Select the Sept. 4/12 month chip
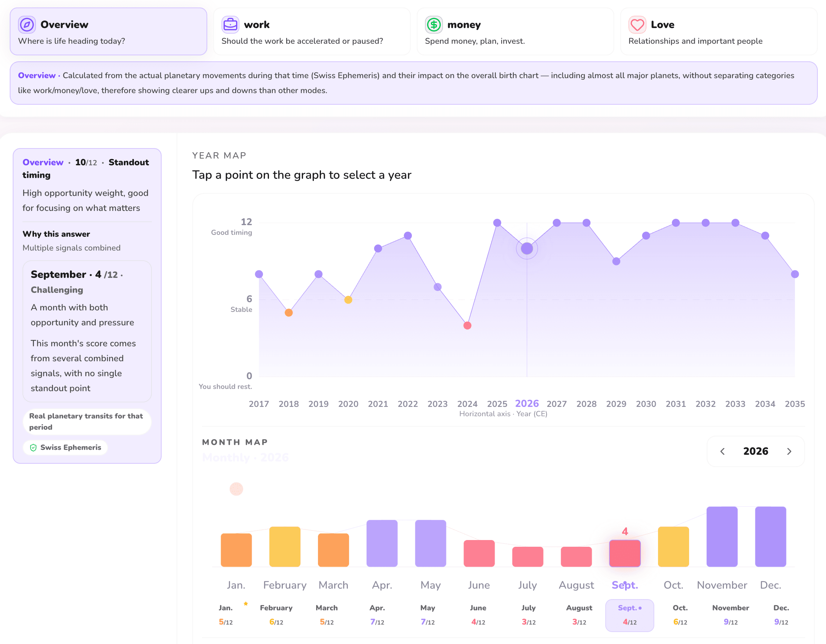The image size is (826, 644). coord(630,615)
